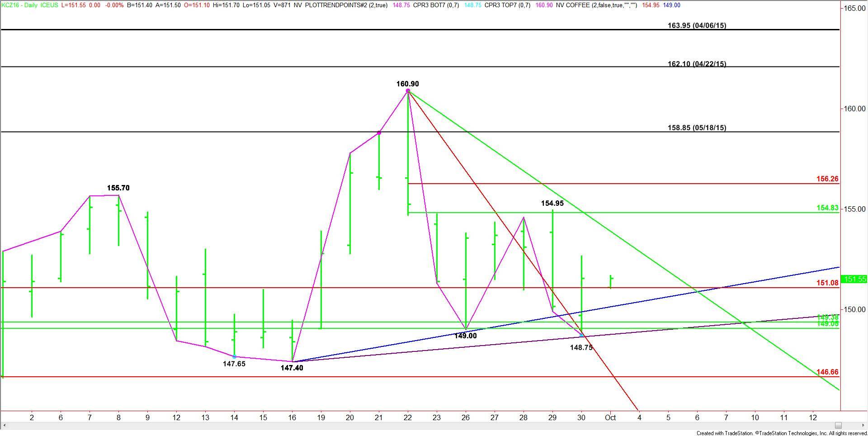868x436 pixels.
Task: Click the 155.00 price axis label
Action: coord(856,209)
